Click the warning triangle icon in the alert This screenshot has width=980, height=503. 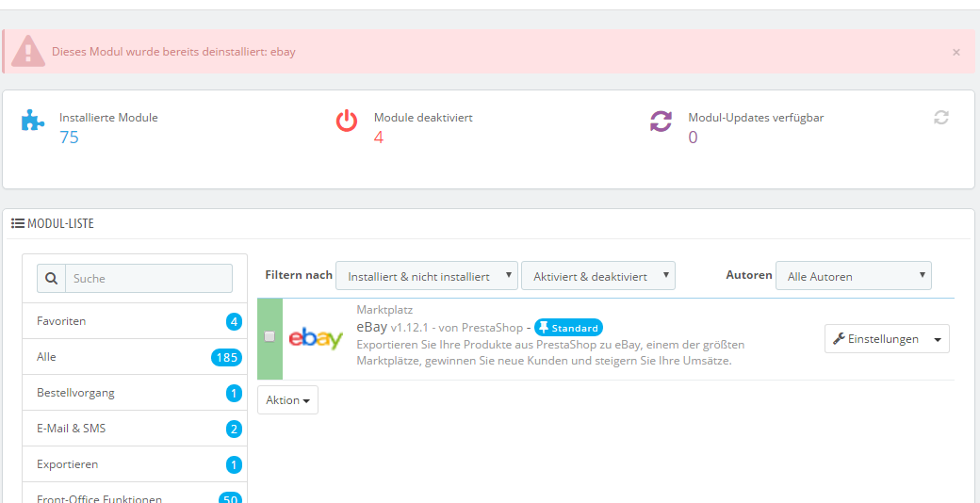pyautogui.click(x=28, y=51)
